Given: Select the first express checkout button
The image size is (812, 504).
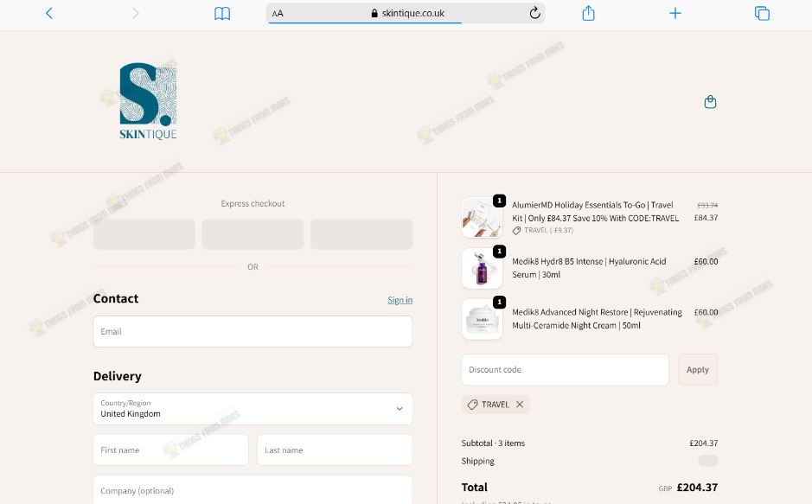Looking at the screenshot, I should click(144, 234).
